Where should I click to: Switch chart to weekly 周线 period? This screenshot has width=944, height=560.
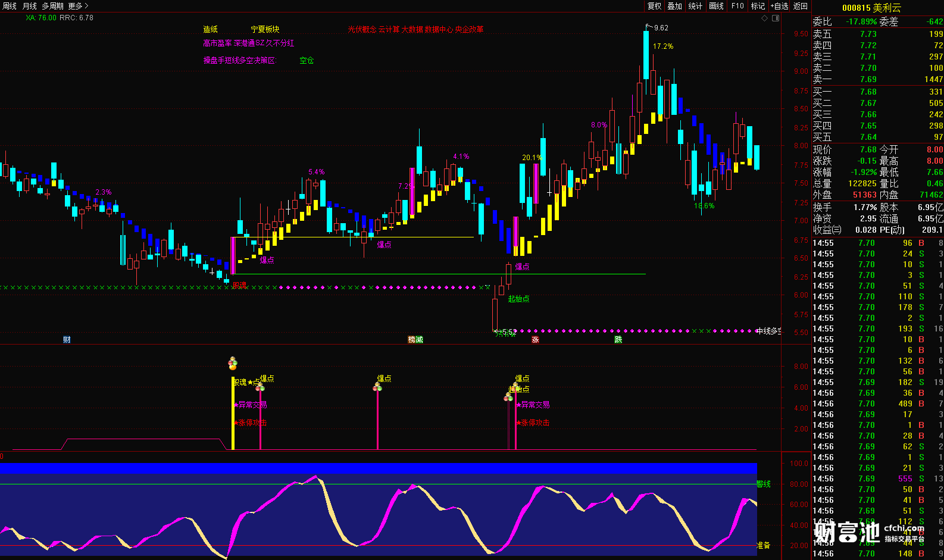point(10,6)
